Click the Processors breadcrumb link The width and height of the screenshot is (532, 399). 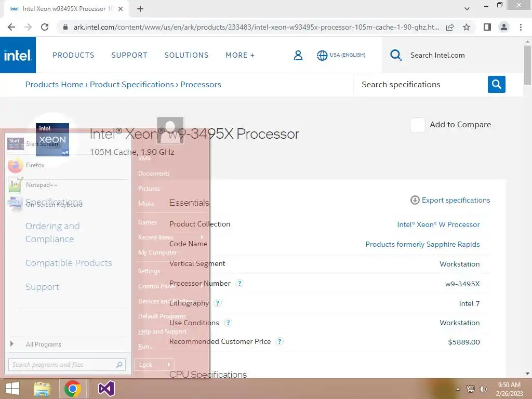tap(201, 85)
